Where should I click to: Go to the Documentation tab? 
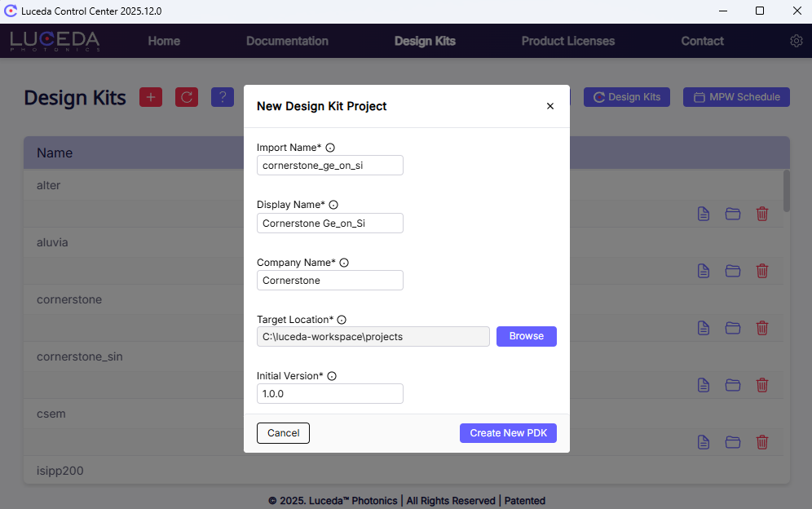(x=287, y=41)
